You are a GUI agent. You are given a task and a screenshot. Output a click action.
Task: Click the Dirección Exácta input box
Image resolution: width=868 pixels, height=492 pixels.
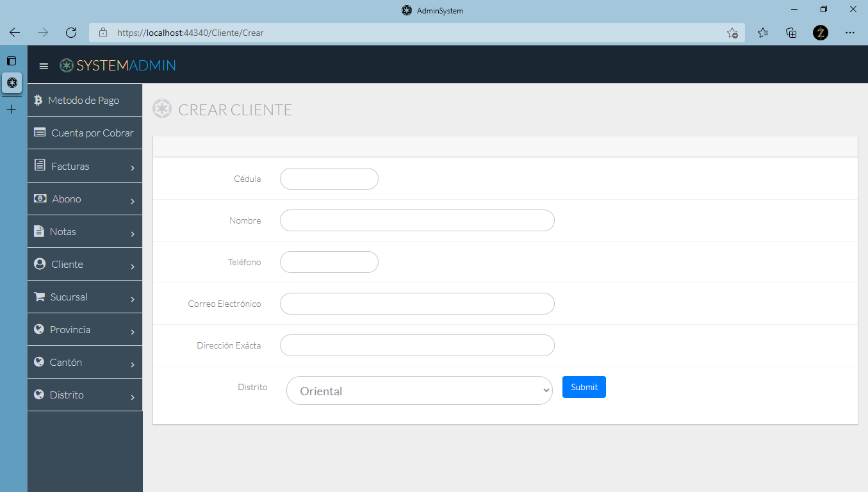click(x=417, y=345)
